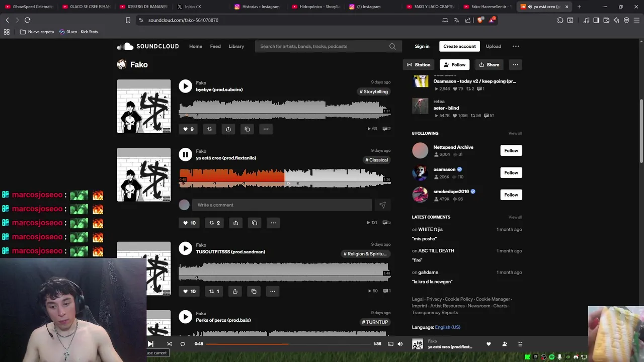
Task: Click the search magnifier icon
Action: click(392, 46)
